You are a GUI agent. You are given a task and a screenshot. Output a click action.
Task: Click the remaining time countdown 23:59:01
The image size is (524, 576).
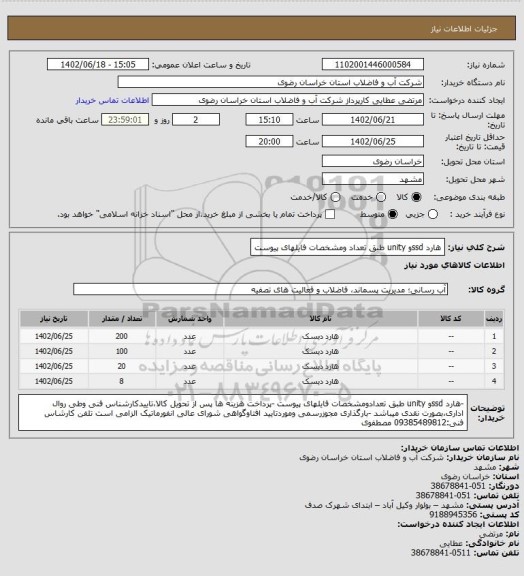[125, 120]
